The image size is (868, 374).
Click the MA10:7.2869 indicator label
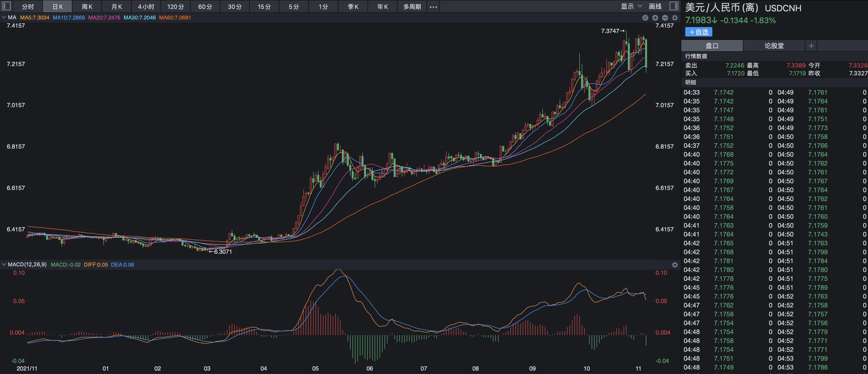coord(69,17)
